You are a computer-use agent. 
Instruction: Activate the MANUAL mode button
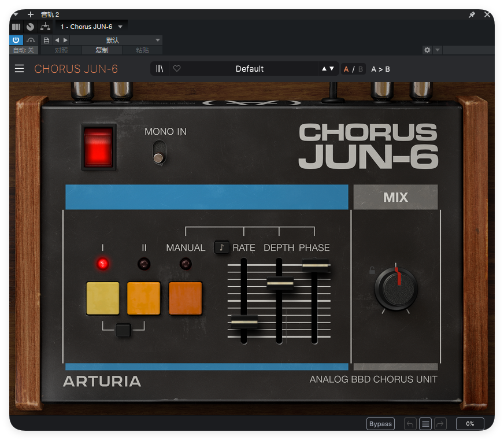point(186,298)
